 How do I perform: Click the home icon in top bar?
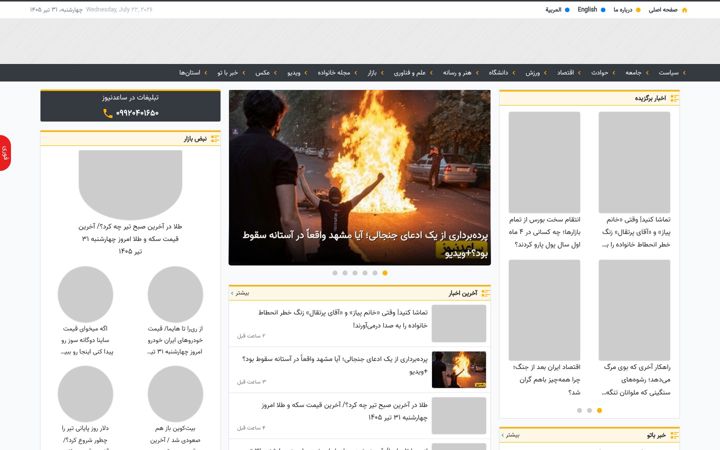685,10
